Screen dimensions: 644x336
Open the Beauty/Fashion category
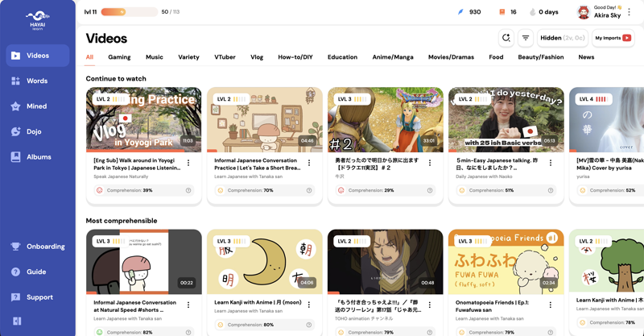pyautogui.click(x=541, y=57)
